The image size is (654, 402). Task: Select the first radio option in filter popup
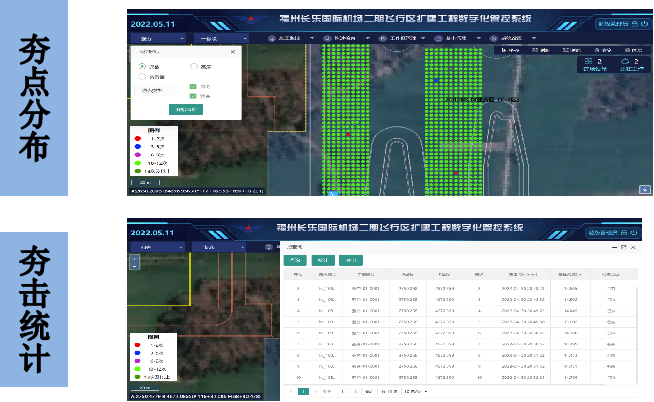click(143, 66)
